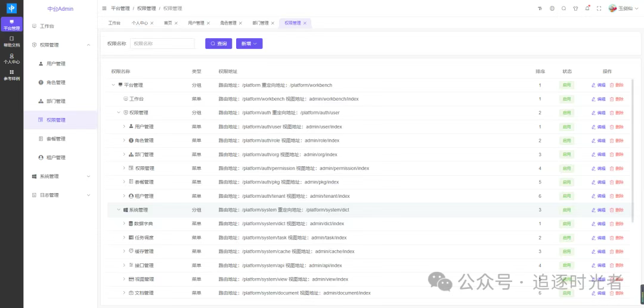
Task: Collapse the 平台管理 tree row
Action: click(113, 85)
